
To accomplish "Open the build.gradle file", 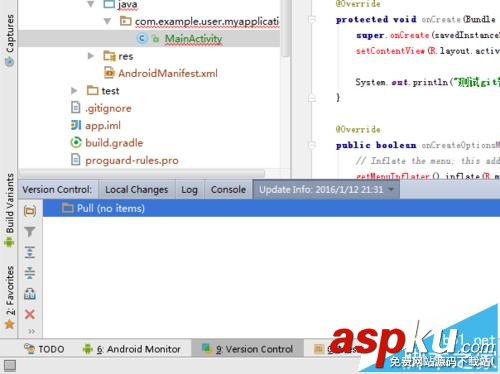I will pyautogui.click(x=114, y=143).
